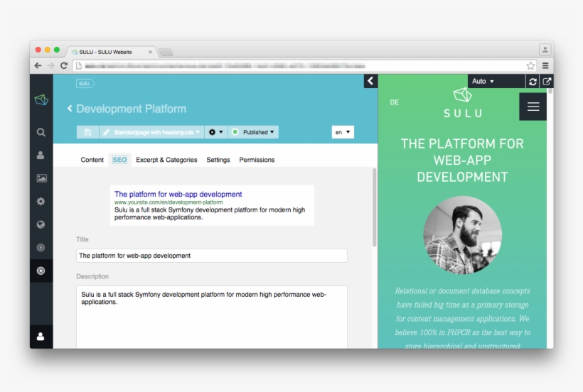Viewport: 583px width, 392px height.
Task: Collapse the preview panel with the arrow
Action: [x=370, y=81]
